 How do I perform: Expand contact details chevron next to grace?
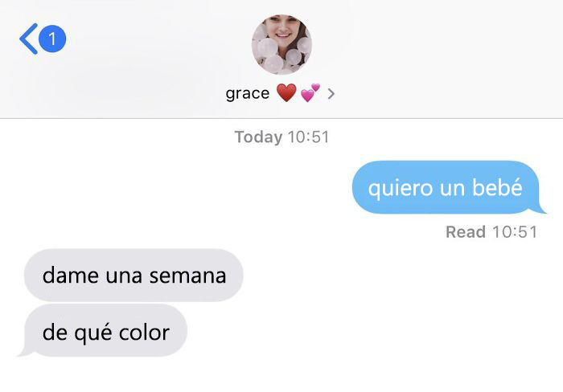coord(331,94)
